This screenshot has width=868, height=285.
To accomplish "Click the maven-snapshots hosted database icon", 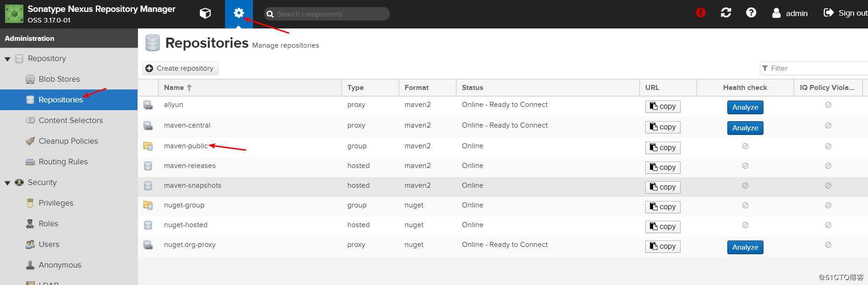I will [148, 185].
